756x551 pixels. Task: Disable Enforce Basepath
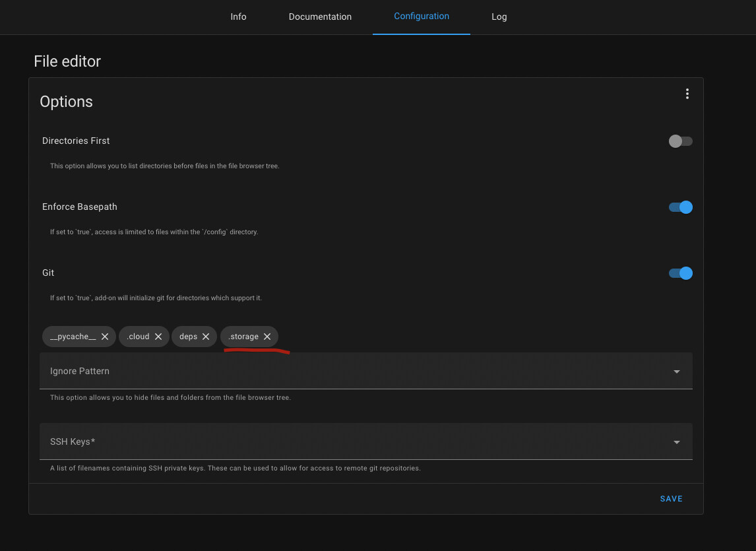680,207
